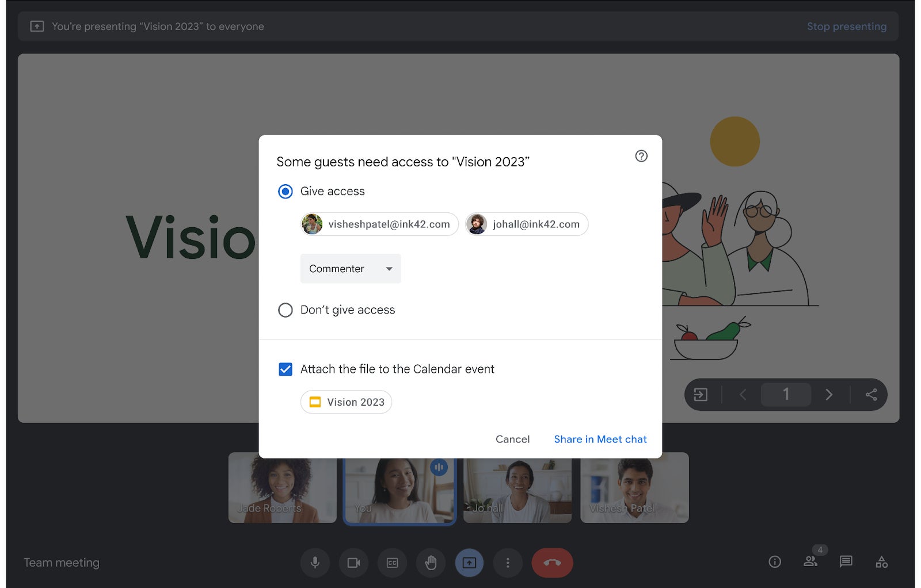
Task: Click the share icon in slide controls
Action: click(x=871, y=394)
